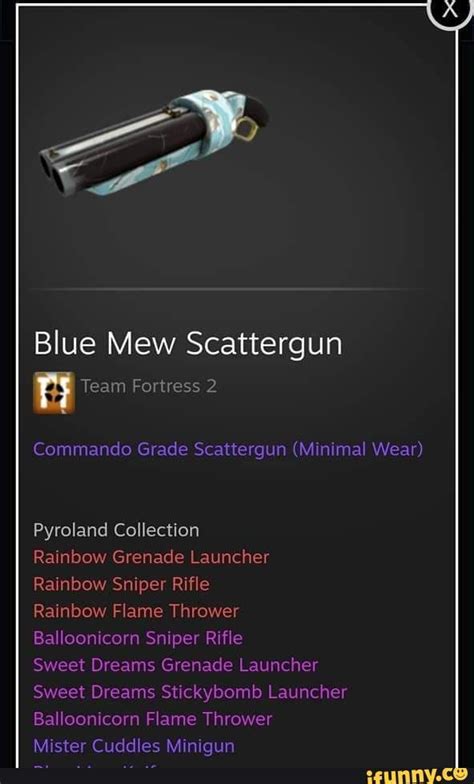Click the horizontal divider under the weapon image

pyautogui.click(x=232, y=289)
